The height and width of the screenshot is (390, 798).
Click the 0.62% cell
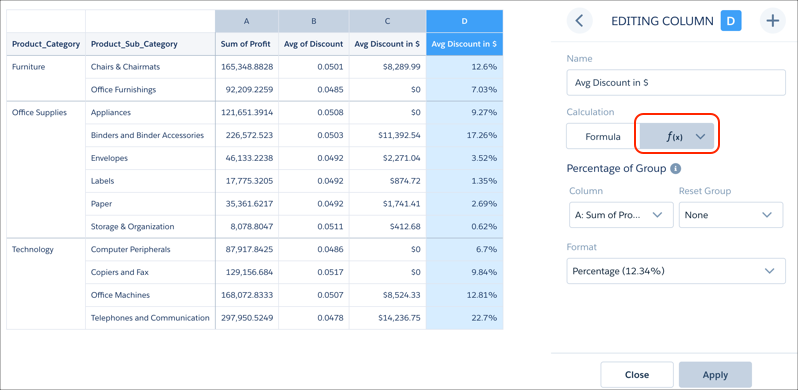point(464,227)
